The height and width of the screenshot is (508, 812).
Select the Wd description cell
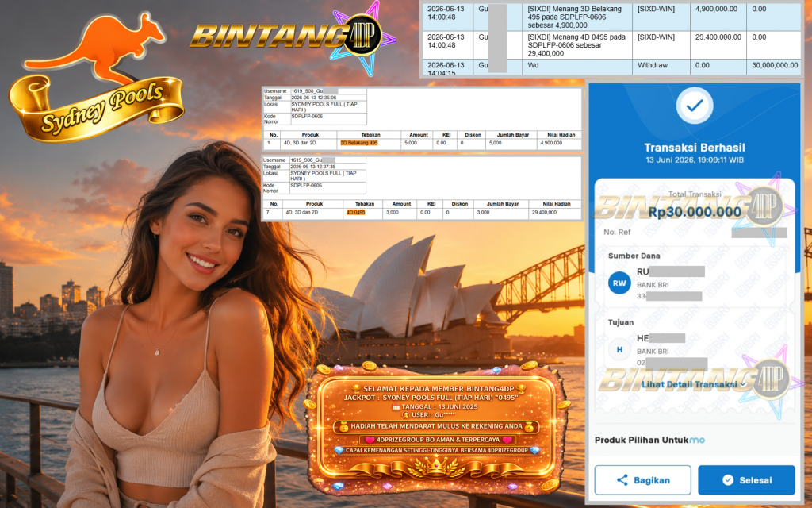pos(577,67)
